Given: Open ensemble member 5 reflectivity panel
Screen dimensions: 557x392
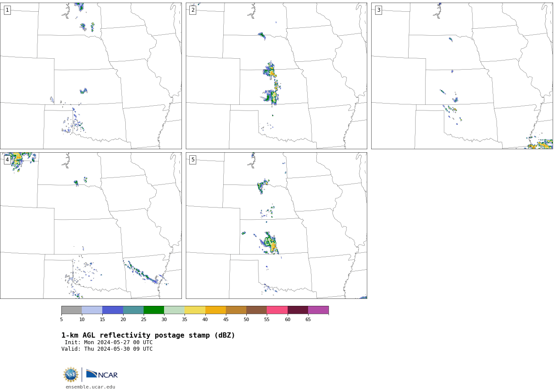Looking at the screenshot, I should pyautogui.click(x=276, y=225).
